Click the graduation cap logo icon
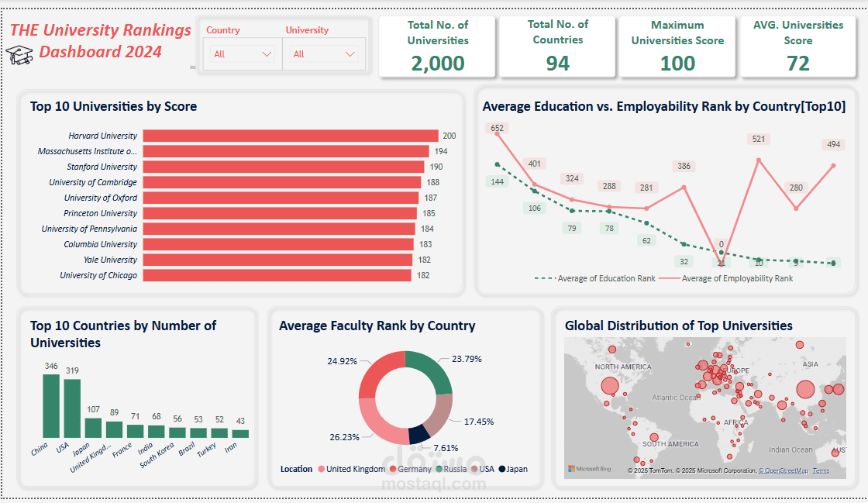 (19, 55)
